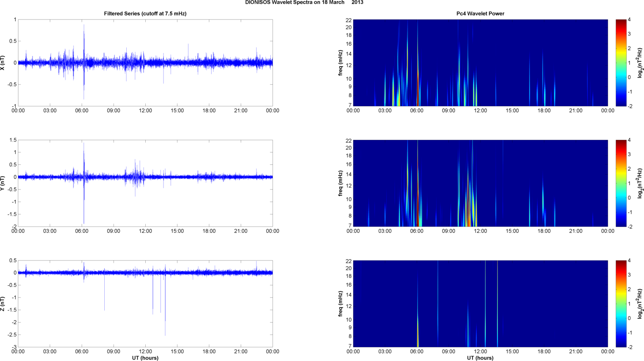Viewport: 644px width, 361px height.
Task: Click the log2(nT²/Hz) label of bottom colorbar
Action: tap(640, 304)
